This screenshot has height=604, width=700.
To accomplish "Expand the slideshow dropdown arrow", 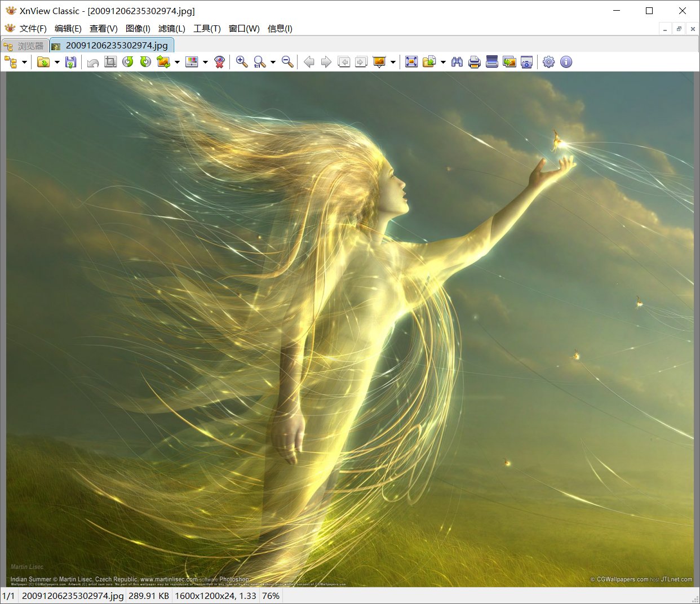I will pos(393,62).
